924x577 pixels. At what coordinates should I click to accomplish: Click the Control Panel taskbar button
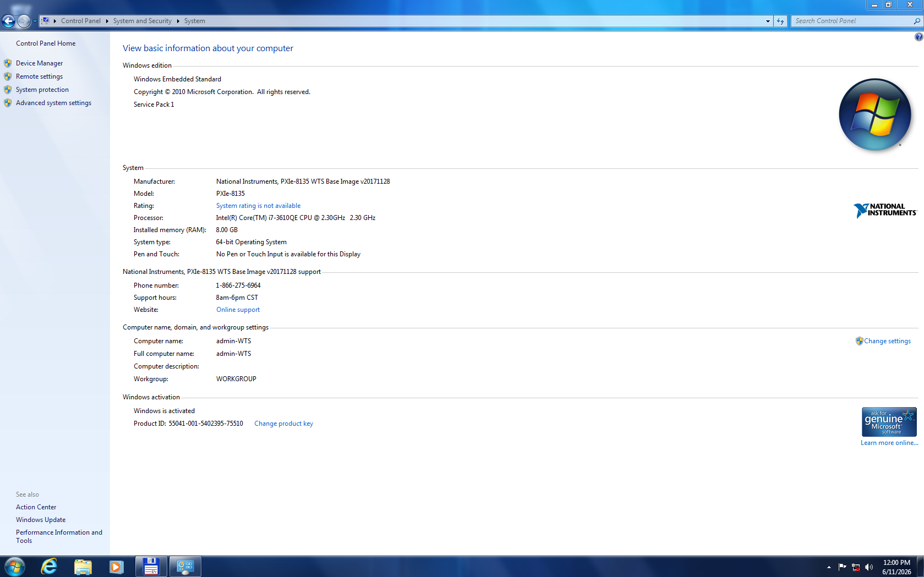[x=185, y=567]
